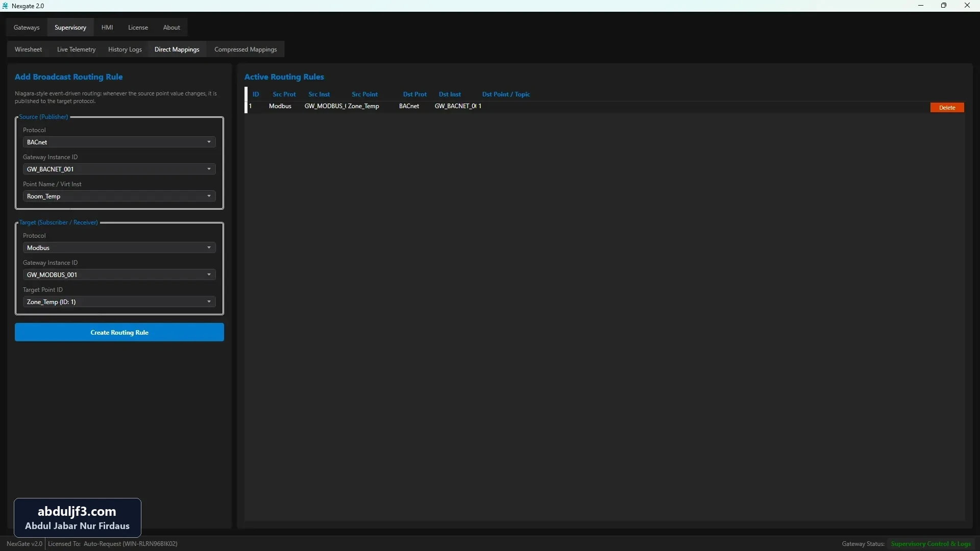Click the Supervisory Control & Logs status text
980x551 pixels.
point(931,544)
